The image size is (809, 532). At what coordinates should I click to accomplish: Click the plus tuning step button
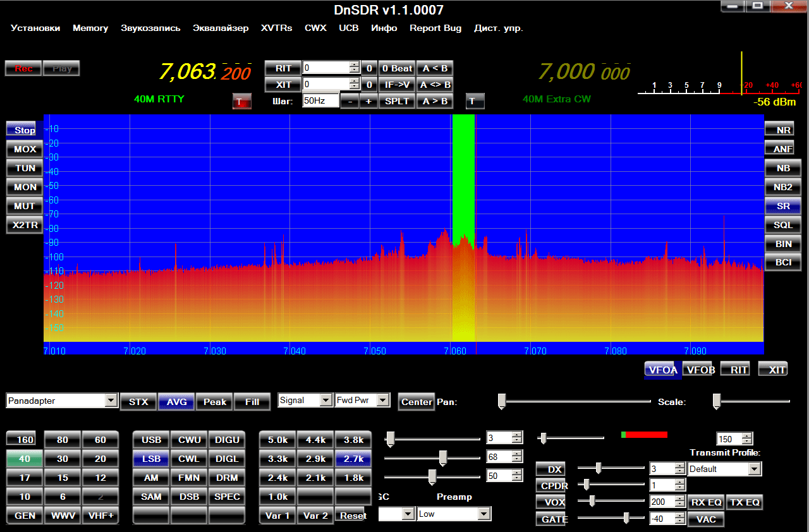(368, 101)
